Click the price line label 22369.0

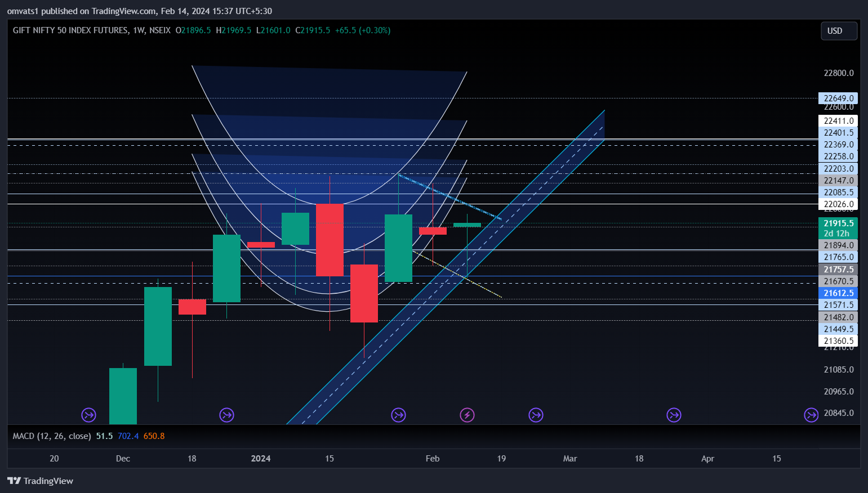click(x=838, y=145)
